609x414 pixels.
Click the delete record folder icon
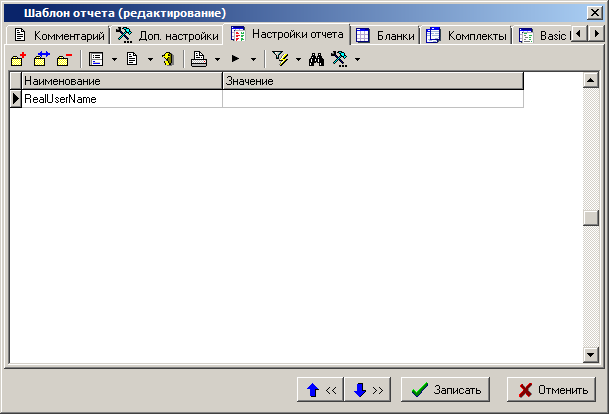click(x=64, y=59)
